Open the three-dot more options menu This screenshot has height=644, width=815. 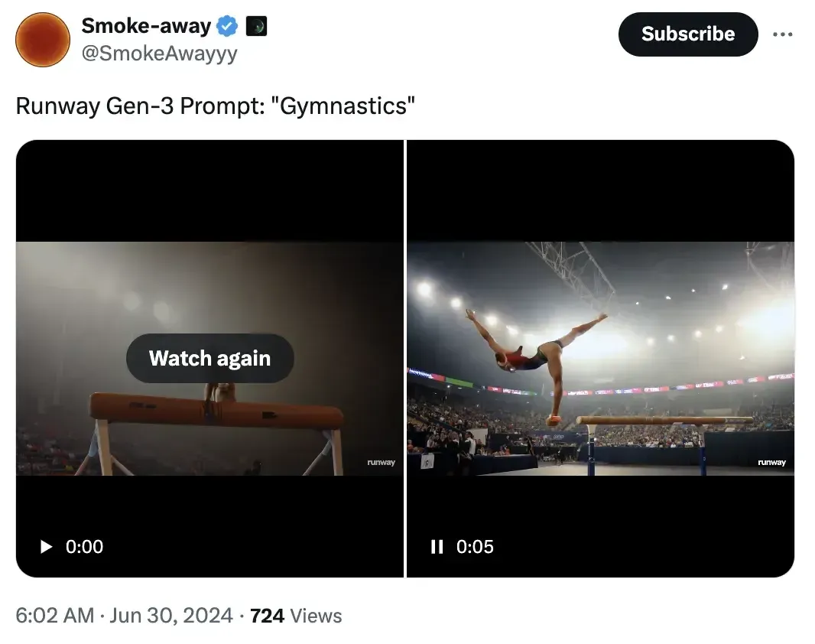click(x=782, y=34)
